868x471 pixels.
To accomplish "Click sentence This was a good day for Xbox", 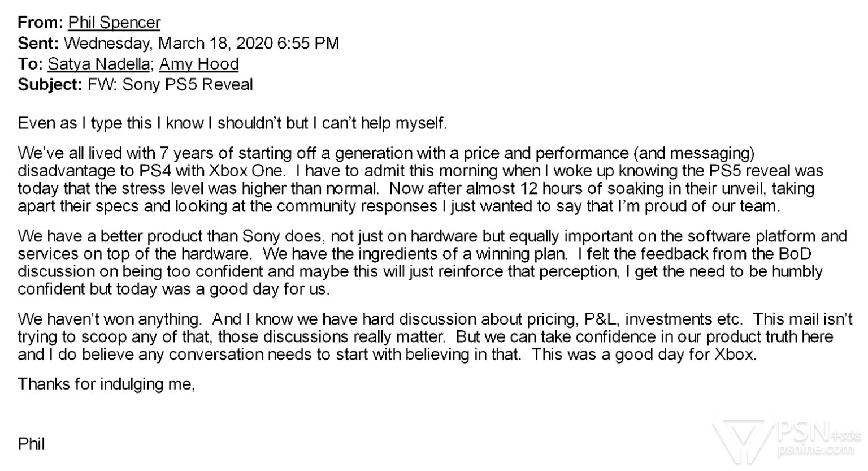I will [x=644, y=355].
